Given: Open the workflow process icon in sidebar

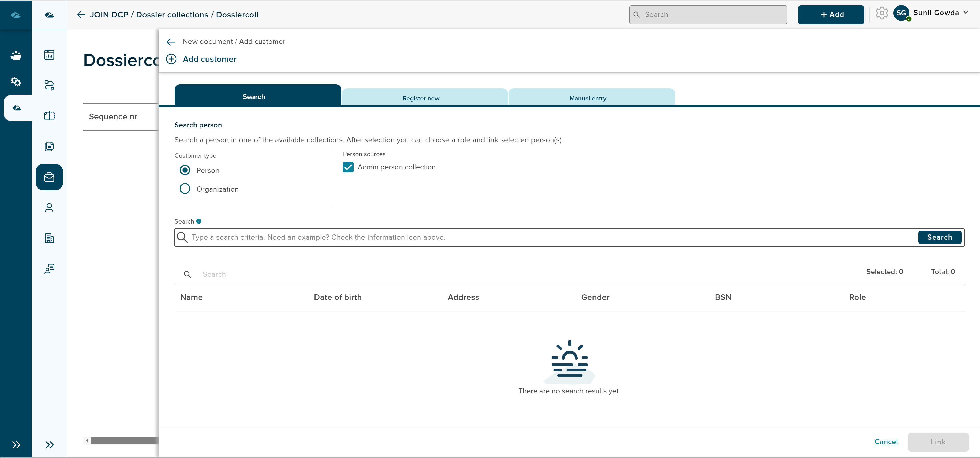Looking at the screenshot, I should click(x=49, y=85).
